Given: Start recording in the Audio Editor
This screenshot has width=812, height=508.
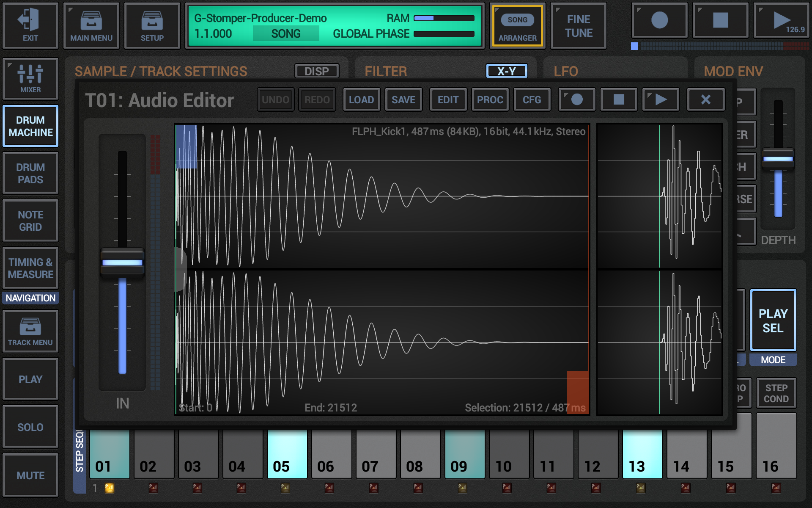Looking at the screenshot, I should tap(576, 99).
